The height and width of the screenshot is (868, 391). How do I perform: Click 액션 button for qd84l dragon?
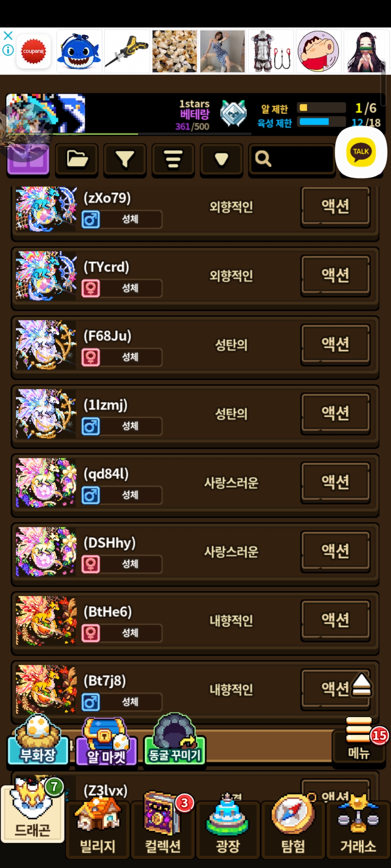pyautogui.click(x=336, y=482)
